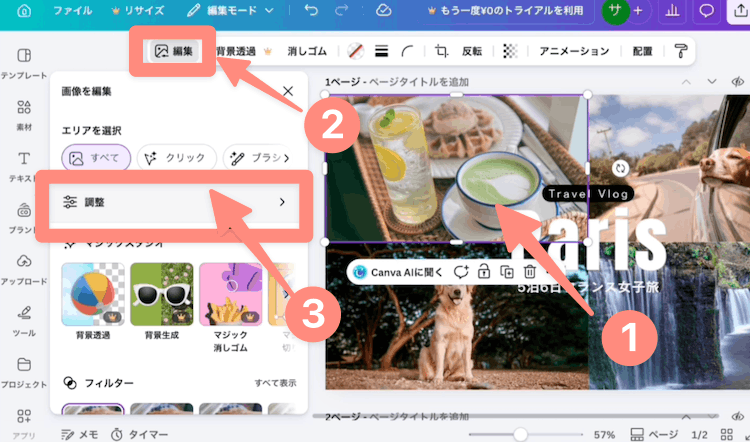750x442 pixels.
Task: Select the crop tool icon
Action: (x=441, y=51)
